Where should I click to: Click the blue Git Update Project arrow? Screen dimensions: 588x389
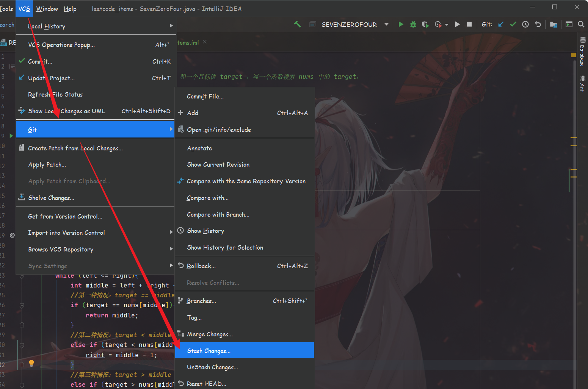[x=501, y=24]
